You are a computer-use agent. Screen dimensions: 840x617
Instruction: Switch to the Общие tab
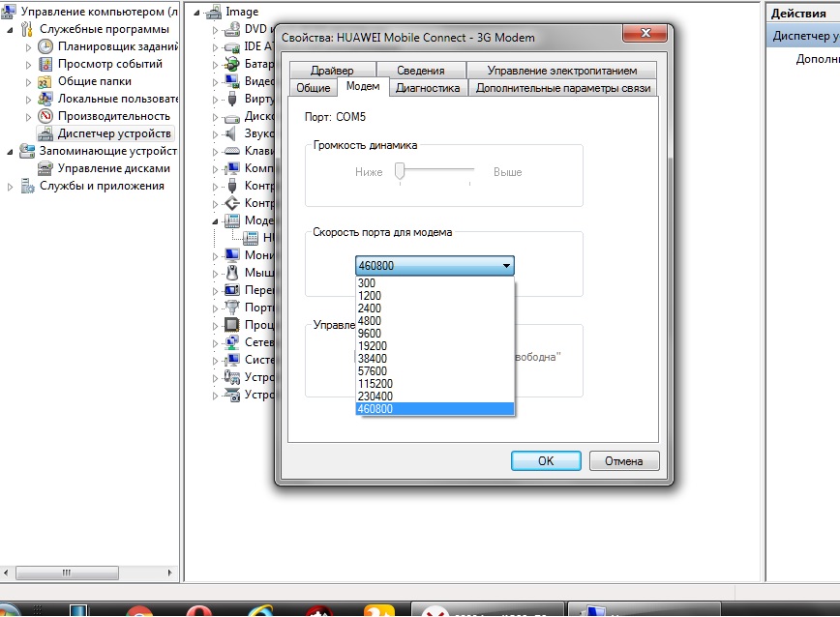click(314, 88)
